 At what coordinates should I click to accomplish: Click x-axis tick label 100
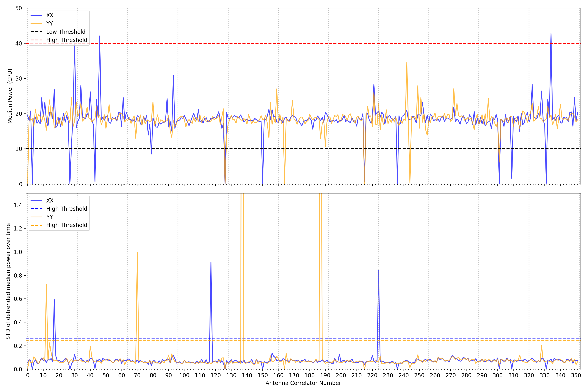[184, 375]
